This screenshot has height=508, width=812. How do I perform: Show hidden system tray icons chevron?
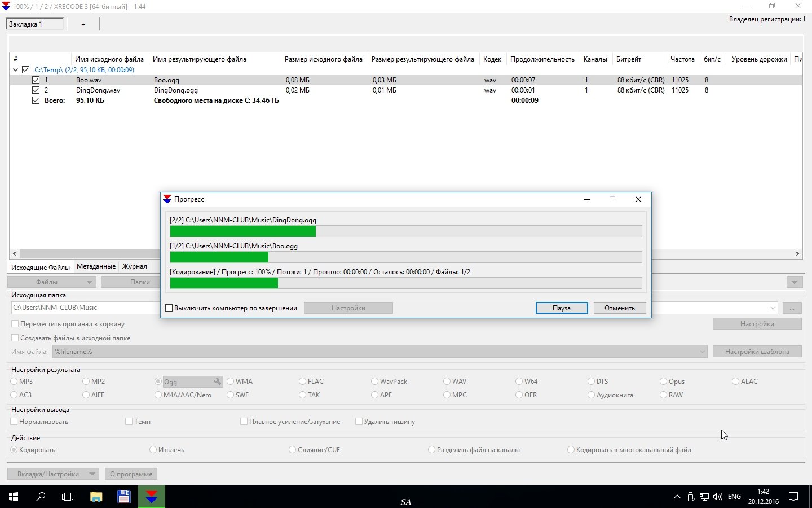tap(677, 497)
